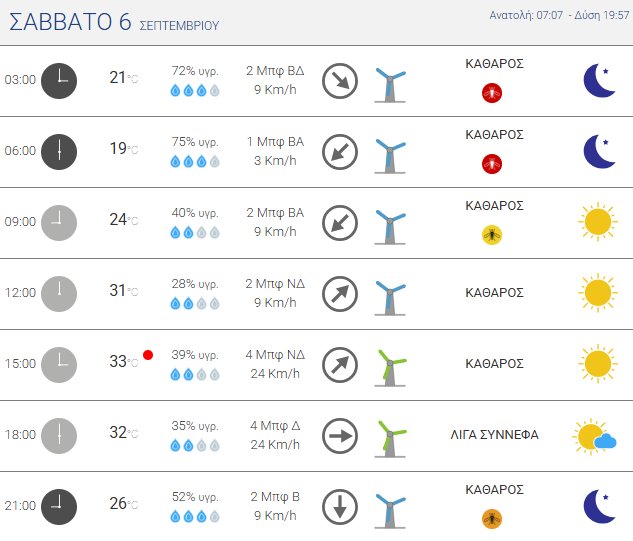Click the grey clock icon for 09:00
Viewport: 633px width, 541px height.
coord(59,222)
